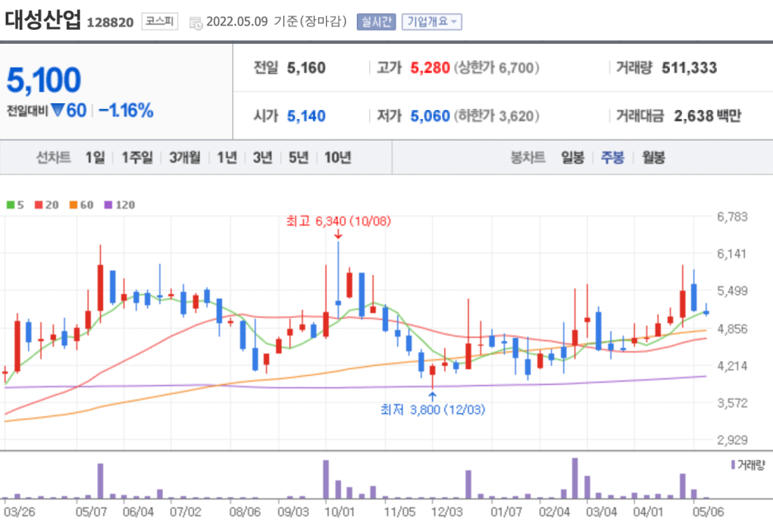Viewport: 773px width, 532px height.
Task: Click the 4,856 price axis label
Action: click(732, 329)
